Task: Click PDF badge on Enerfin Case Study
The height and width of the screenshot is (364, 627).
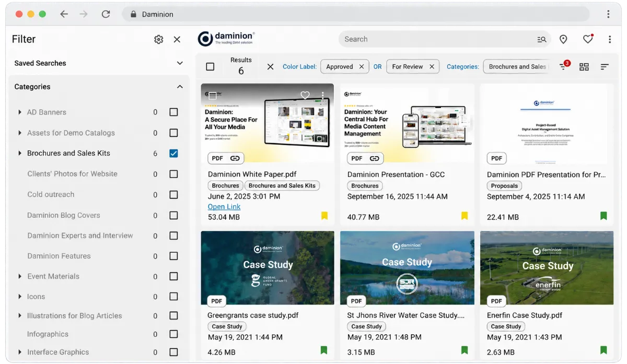Action: 496,301
